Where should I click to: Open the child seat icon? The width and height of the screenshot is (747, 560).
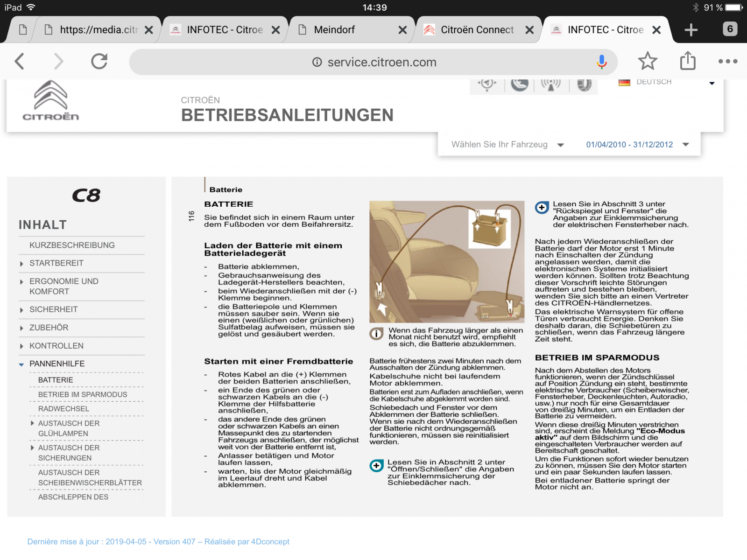(519, 84)
